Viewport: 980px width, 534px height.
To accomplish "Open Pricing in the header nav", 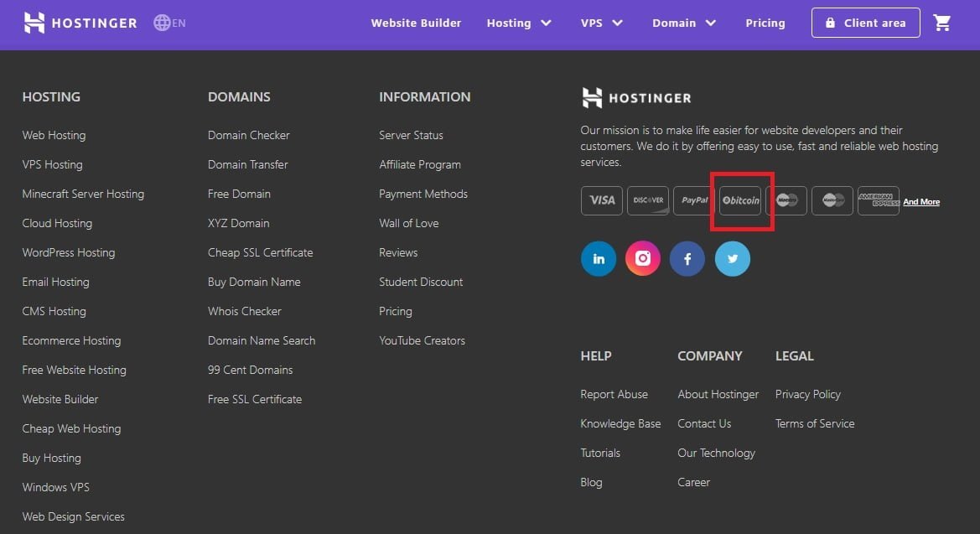I will pyautogui.click(x=765, y=23).
